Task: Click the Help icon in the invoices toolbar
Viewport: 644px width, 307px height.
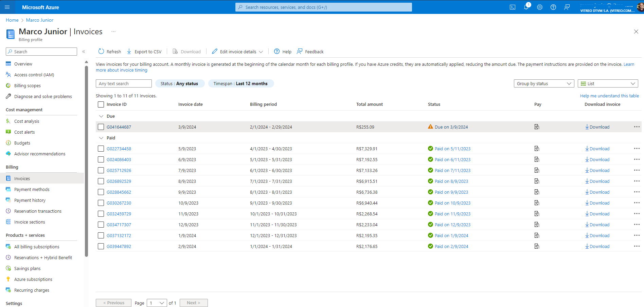Action: [277, 51]
